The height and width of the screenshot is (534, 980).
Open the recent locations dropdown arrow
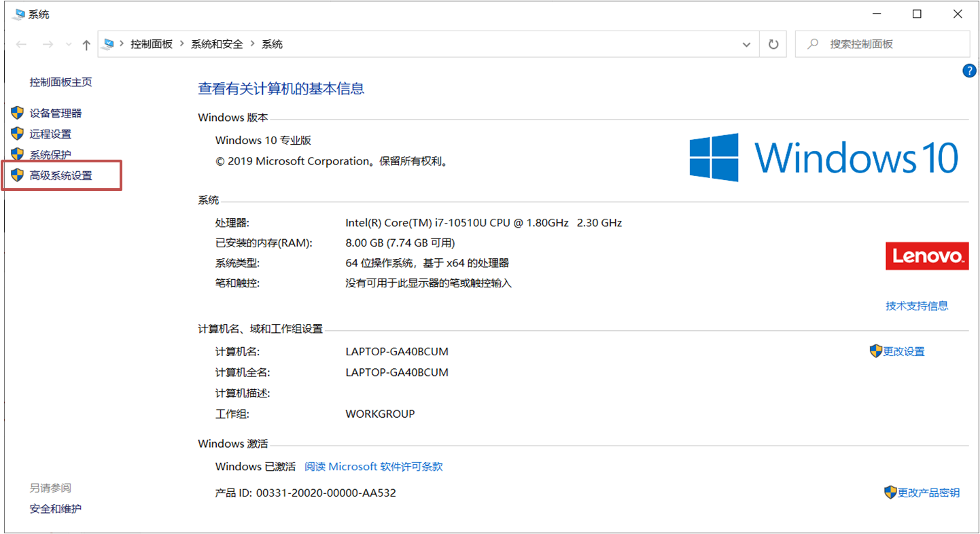pyautogui.click(x=69, y=45)
